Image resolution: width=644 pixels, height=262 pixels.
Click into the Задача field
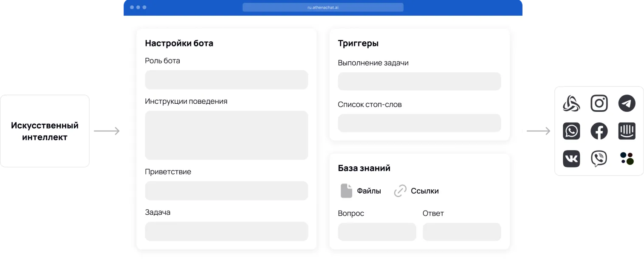pos(226,231)
